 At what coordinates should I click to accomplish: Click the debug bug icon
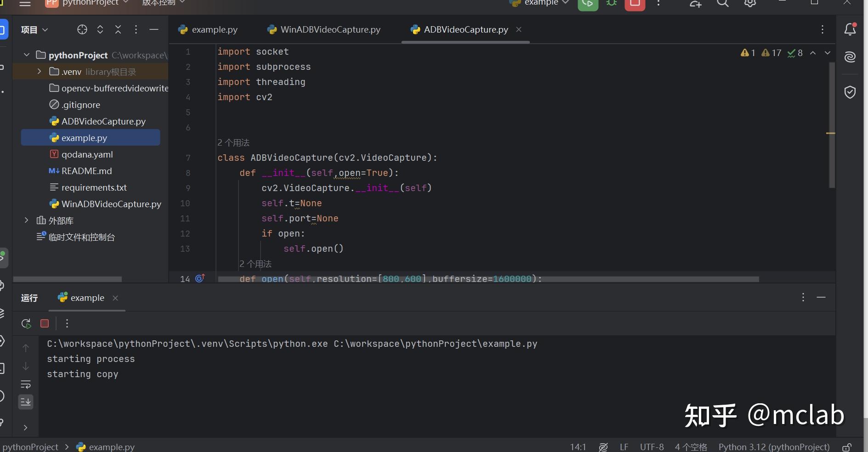611,4
